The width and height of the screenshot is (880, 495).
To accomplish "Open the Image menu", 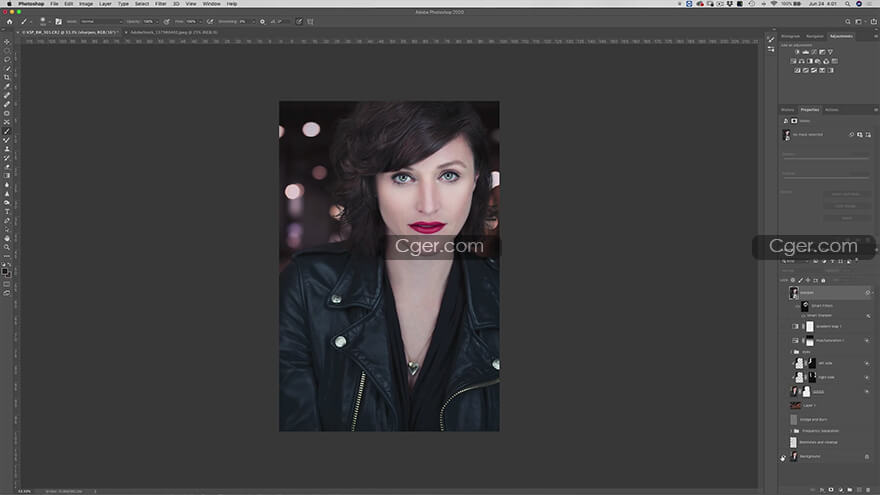I will click(x=86, y=3).
